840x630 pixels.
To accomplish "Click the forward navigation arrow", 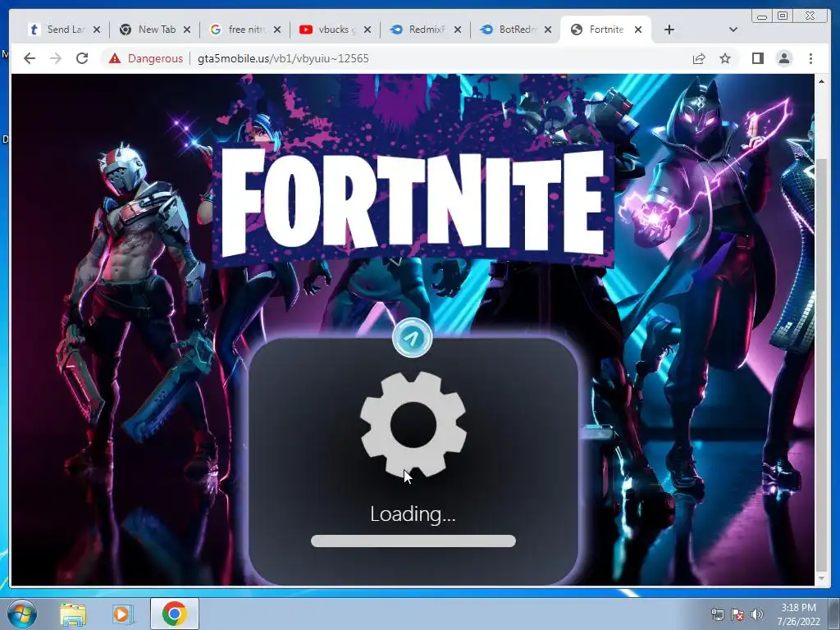I will pos(56,58).
